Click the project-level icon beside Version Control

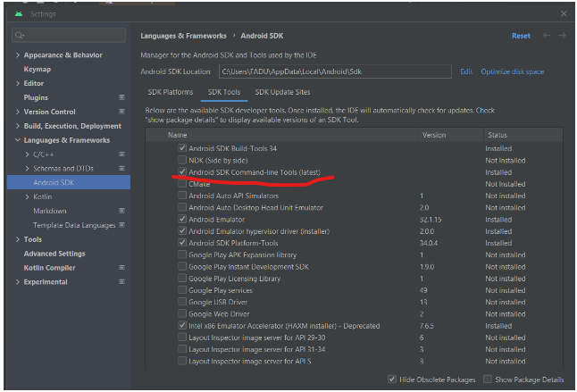pos(121,112)
